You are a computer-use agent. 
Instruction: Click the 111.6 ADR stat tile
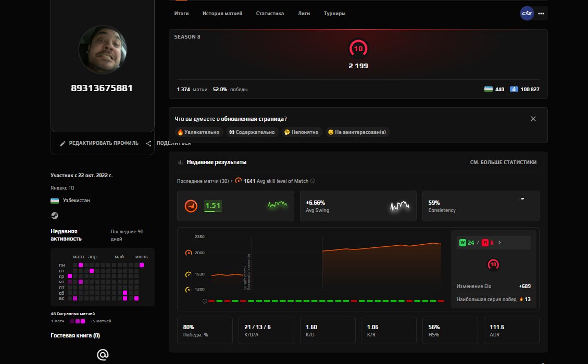tap(511, 330)
